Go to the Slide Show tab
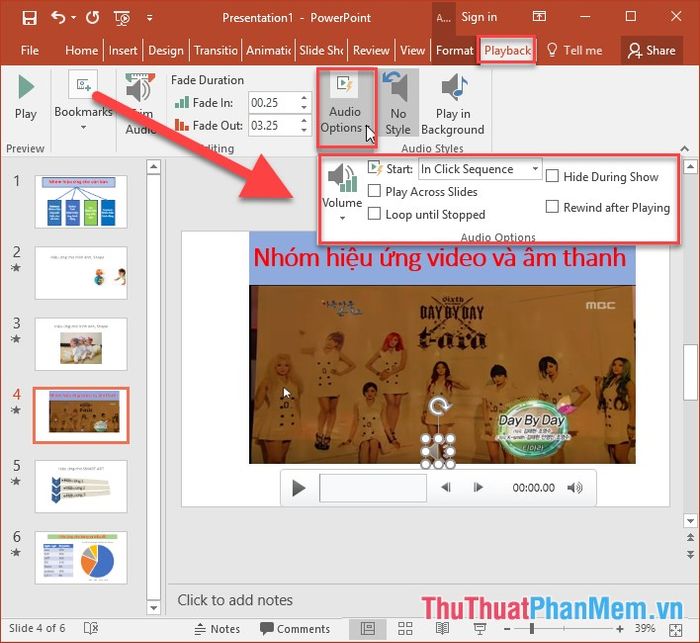The height and width of the screenshot is (643, 700). click(321, 50)
